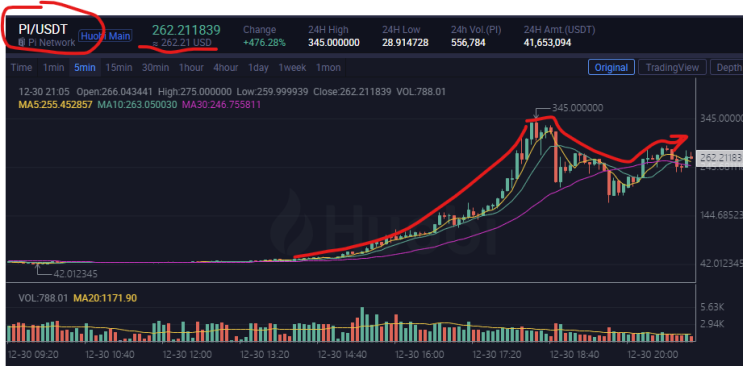The image size is (743, 366).
Task: Click the MA20:1171.90 volume label
Action: pos(105,298)
